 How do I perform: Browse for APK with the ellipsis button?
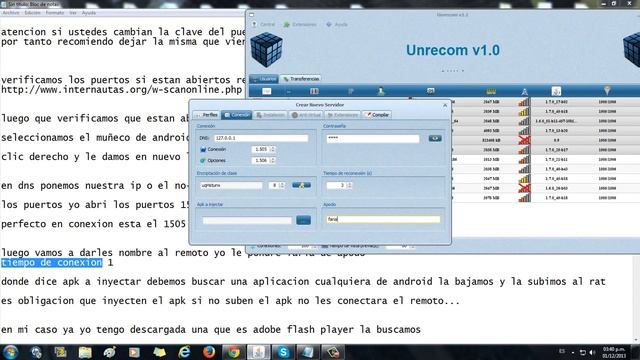tap(303, 220)
